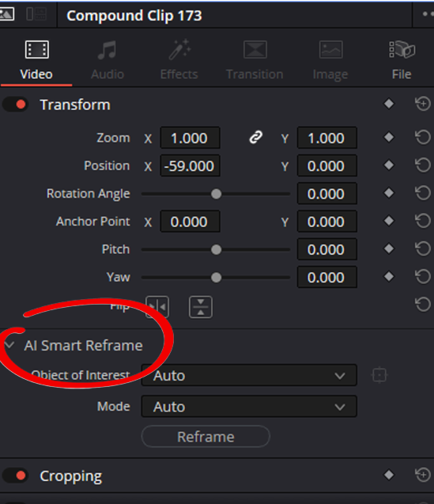Viewport: 434px width, 504px height.
Task: Reset the Zoom values
Action: (x=423, y=137)
